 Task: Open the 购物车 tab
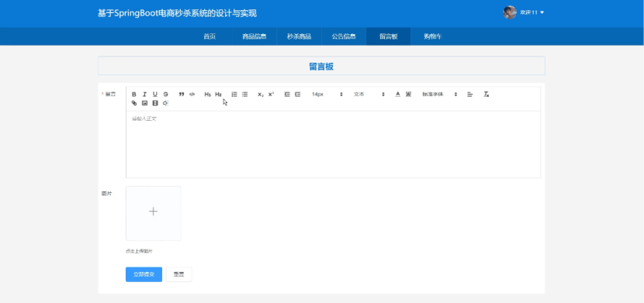pos(433,36)
